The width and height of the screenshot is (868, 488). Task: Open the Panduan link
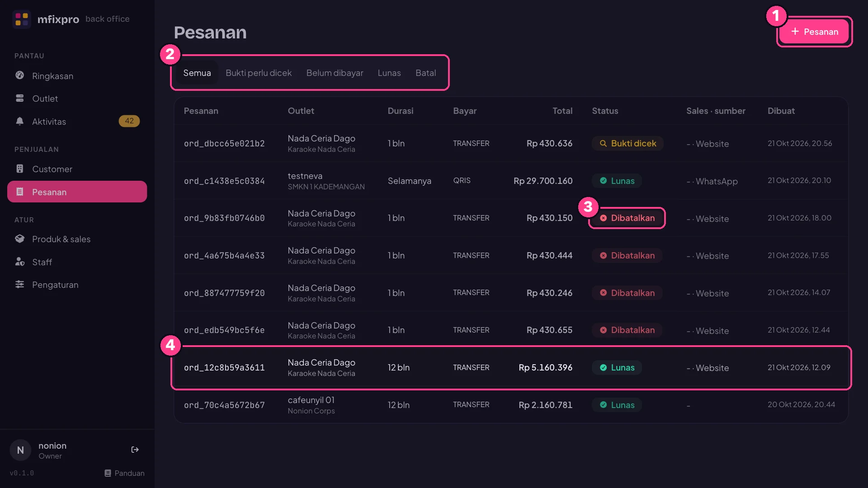pos(124,473)
